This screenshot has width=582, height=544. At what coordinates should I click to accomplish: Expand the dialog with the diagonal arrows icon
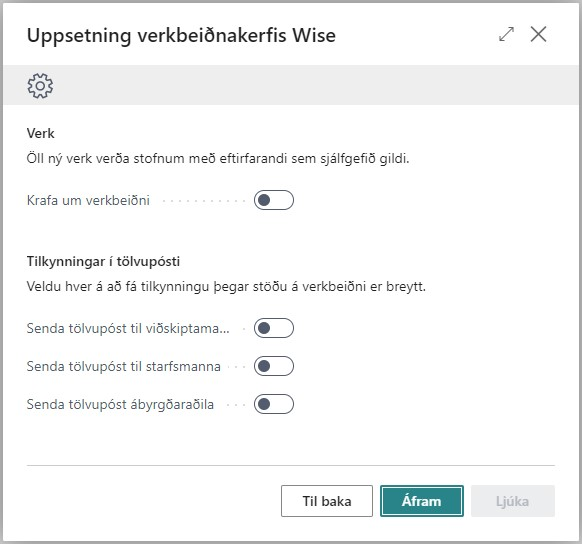[506, 34]
